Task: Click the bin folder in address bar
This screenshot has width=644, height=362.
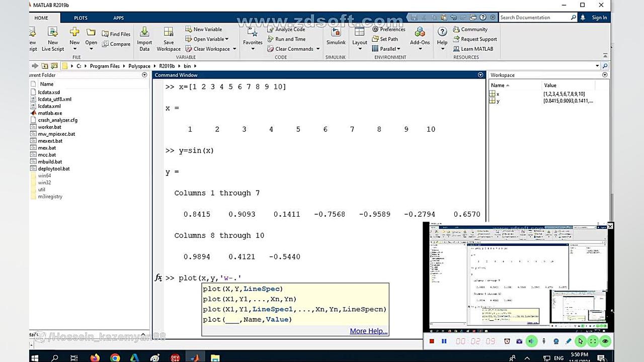Action: (x=187, y=66)
